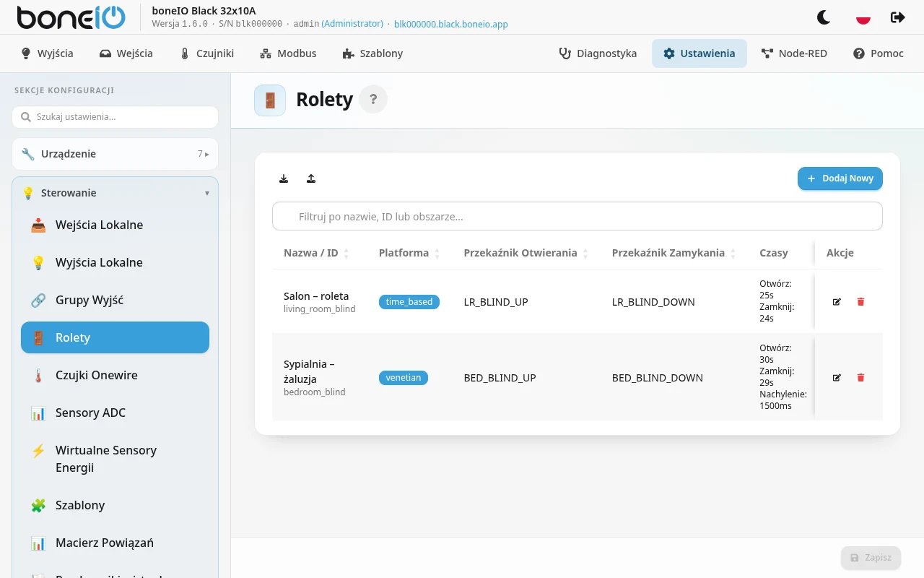Upload config using import icon

[x=311, y=178]
